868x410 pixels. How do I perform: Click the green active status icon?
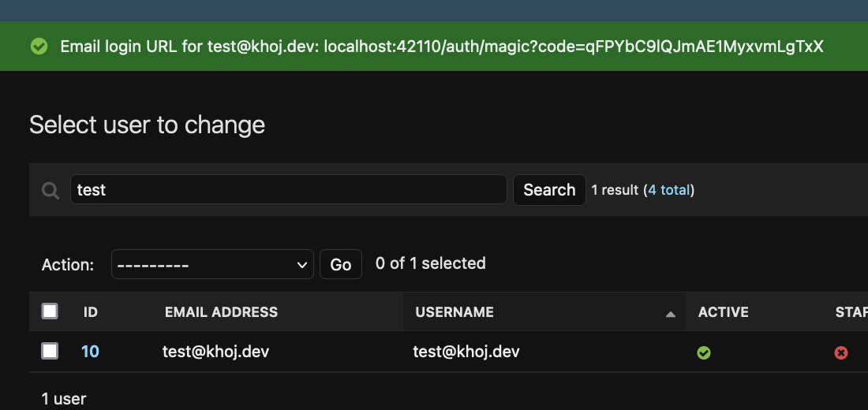click(x=704, y=352)
